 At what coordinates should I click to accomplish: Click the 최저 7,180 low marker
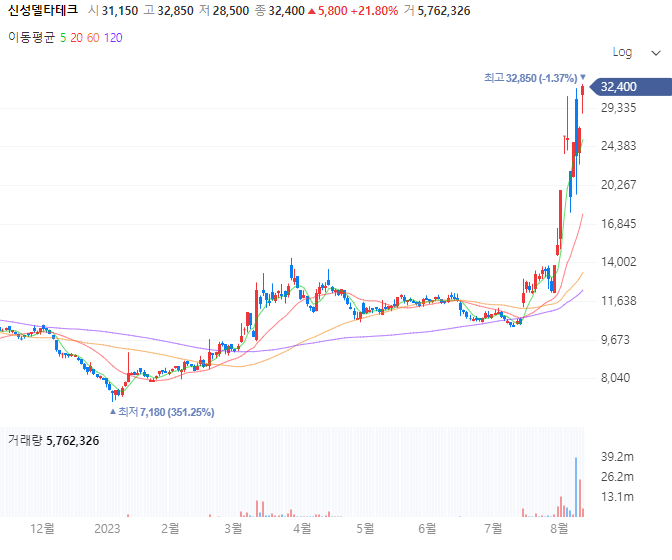click(x=162, y=412)
